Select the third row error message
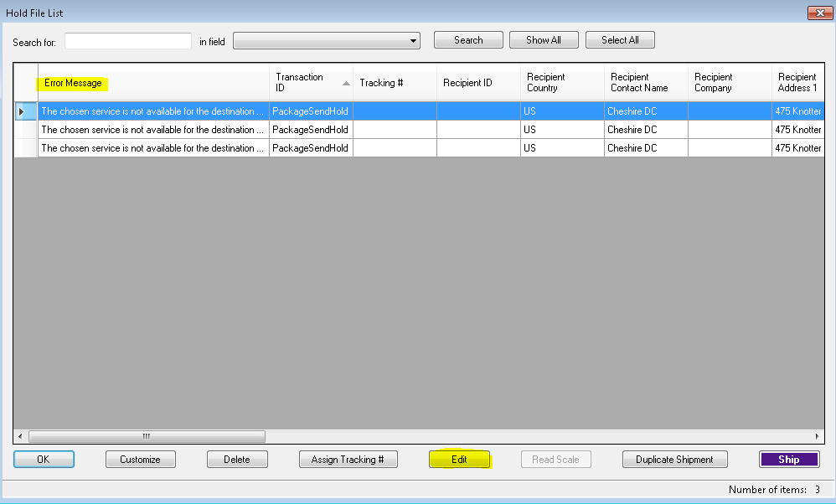This screenshot has height=504, width=836. pyautogui.click(x=153, y=148)
